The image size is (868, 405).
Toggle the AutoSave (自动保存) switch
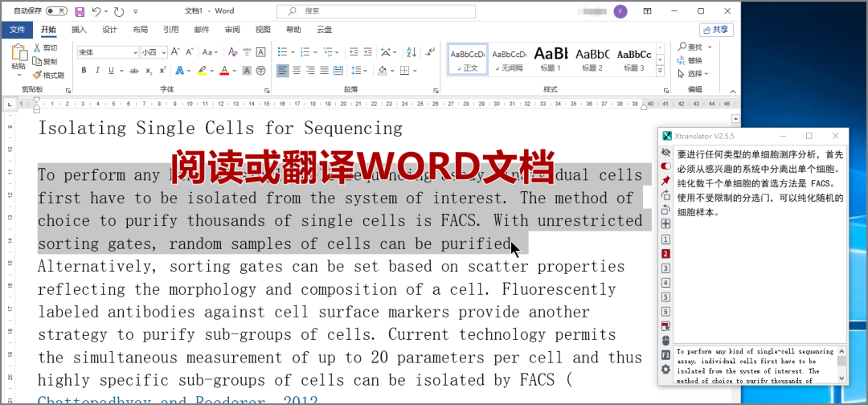[56, 11]
